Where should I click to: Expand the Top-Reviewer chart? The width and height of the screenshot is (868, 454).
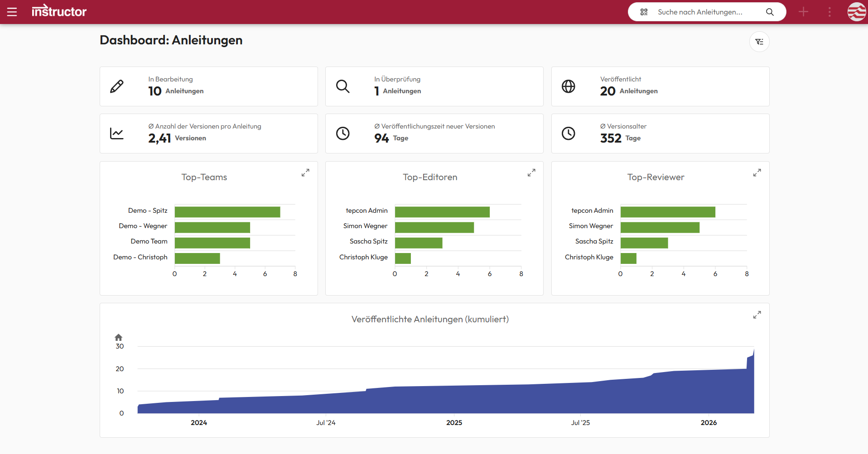(757, 173)
